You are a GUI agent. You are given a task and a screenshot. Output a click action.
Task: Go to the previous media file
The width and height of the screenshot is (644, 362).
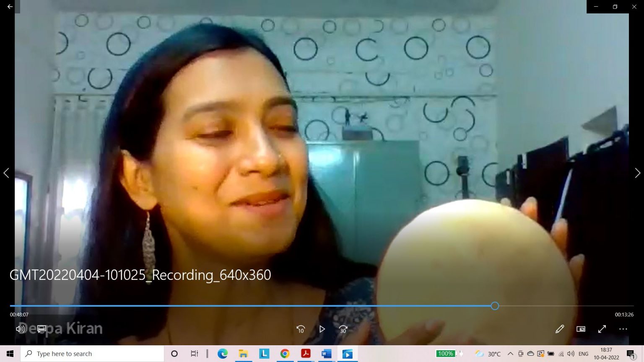(x=6, y=173)
